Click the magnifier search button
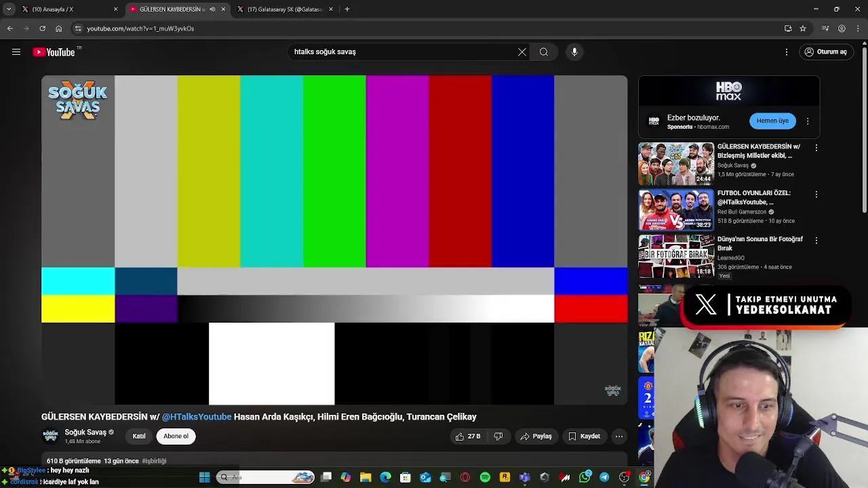Image resolution: width=868 pixels, height=488 pixels. 544,52
